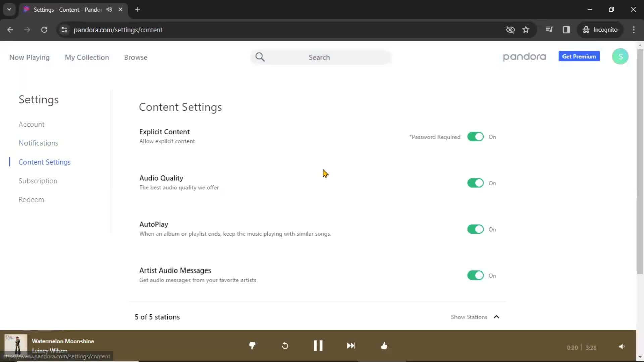Open the Chrome three-dot menu

point(634,29)
